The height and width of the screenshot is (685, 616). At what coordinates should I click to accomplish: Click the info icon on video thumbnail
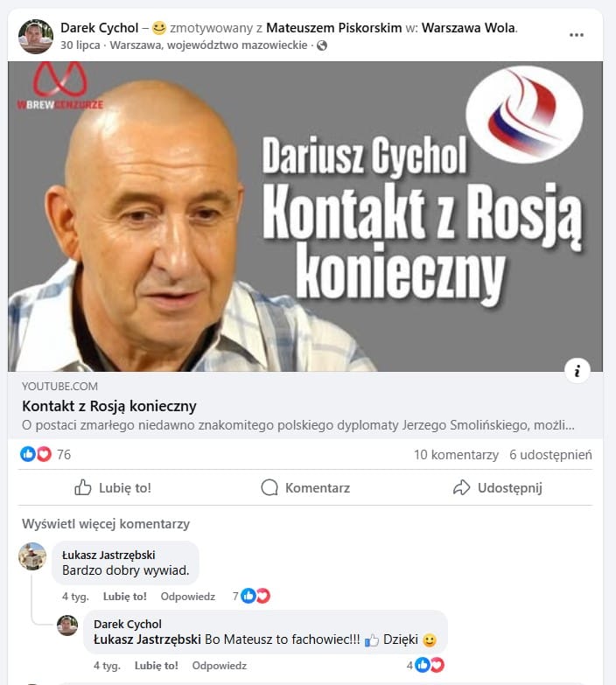pyautogui.click(x=577, y=371)
